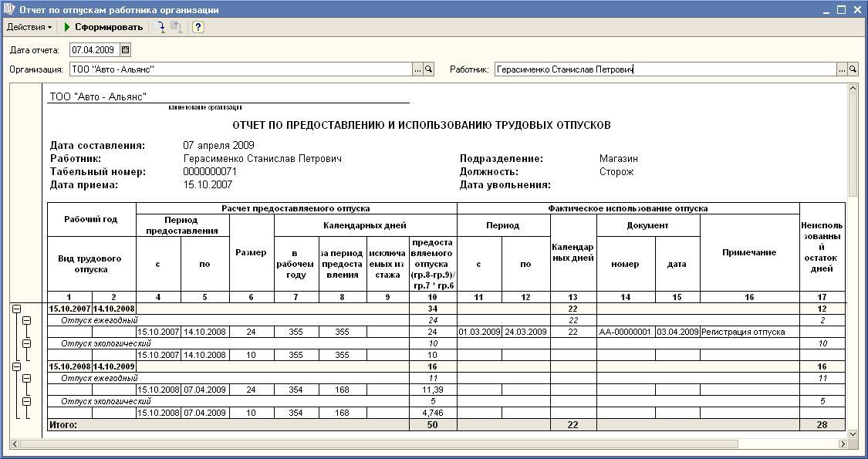Collapse second Отпуск ежегодный group
The width and height of the screenshot is (868, 459).
pyautogui.click(x=26, y=379)
